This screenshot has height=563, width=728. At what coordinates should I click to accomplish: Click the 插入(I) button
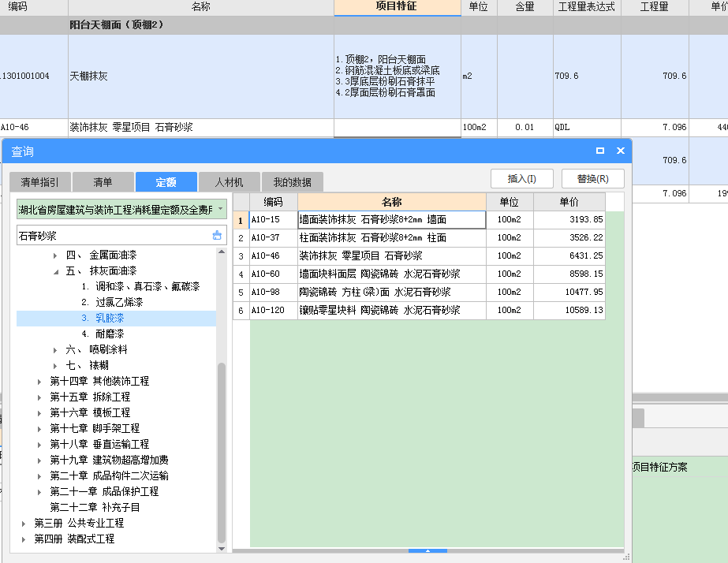coord(522,179)
